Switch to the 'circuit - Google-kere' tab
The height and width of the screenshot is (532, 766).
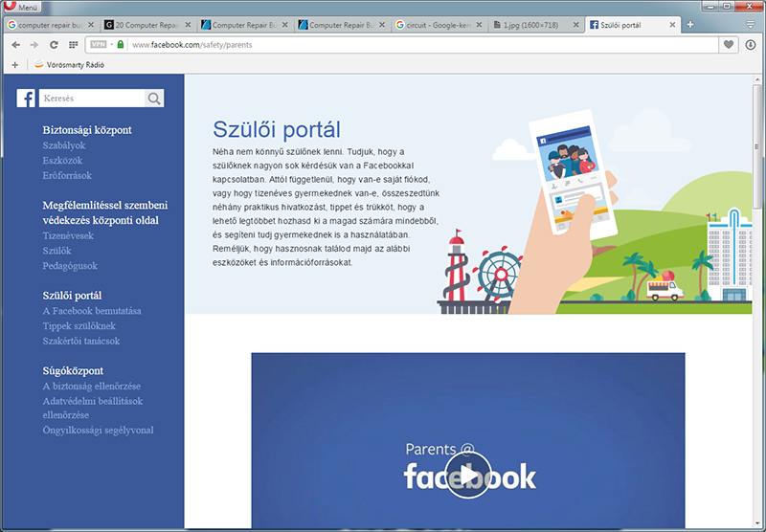[x=439, y=25]
